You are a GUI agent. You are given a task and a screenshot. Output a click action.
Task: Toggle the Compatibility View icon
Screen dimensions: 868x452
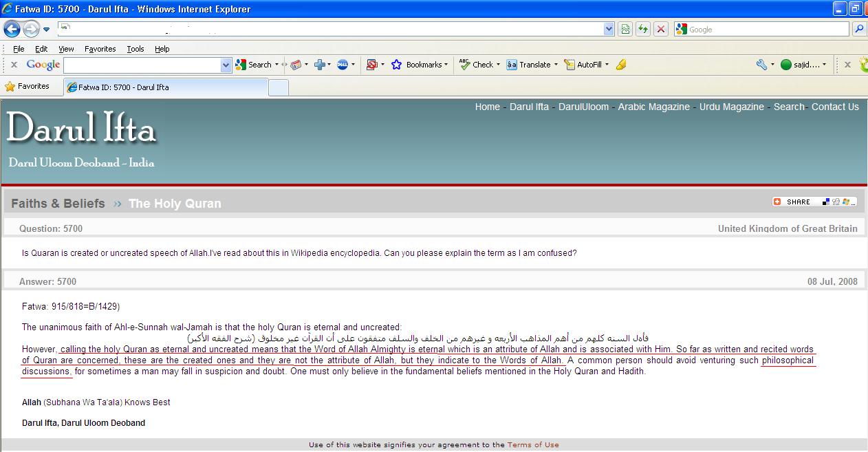pos(625,29)
